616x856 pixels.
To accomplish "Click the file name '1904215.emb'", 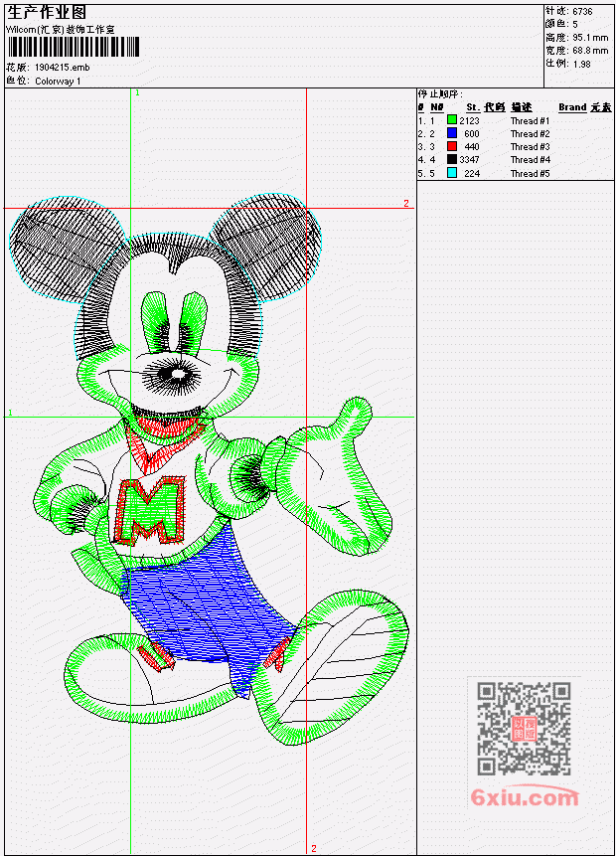I will 63,68.
